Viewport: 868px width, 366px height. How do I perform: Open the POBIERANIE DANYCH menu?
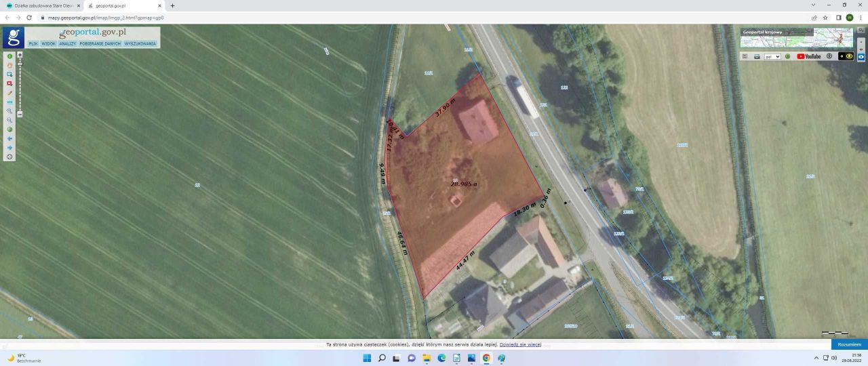tap(100, 43)
